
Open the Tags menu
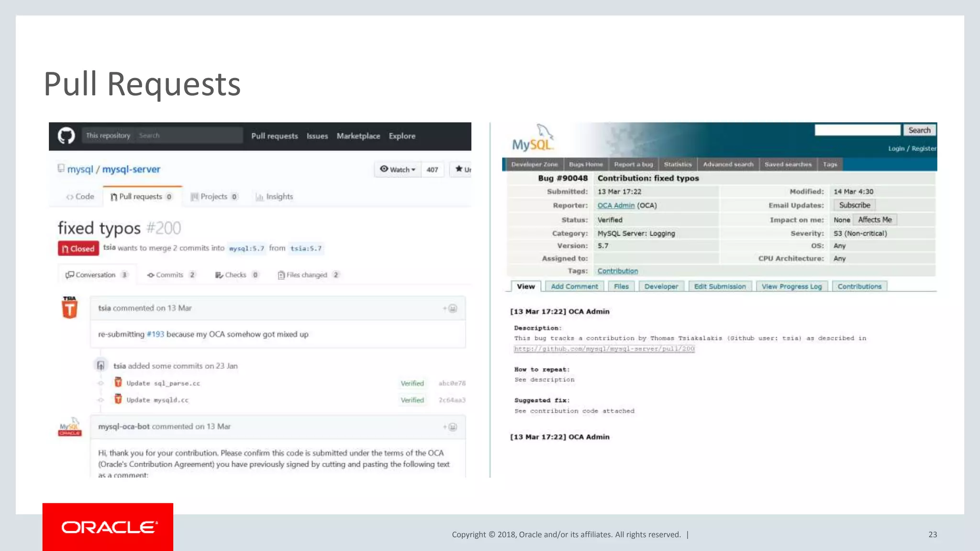[830, 165]
